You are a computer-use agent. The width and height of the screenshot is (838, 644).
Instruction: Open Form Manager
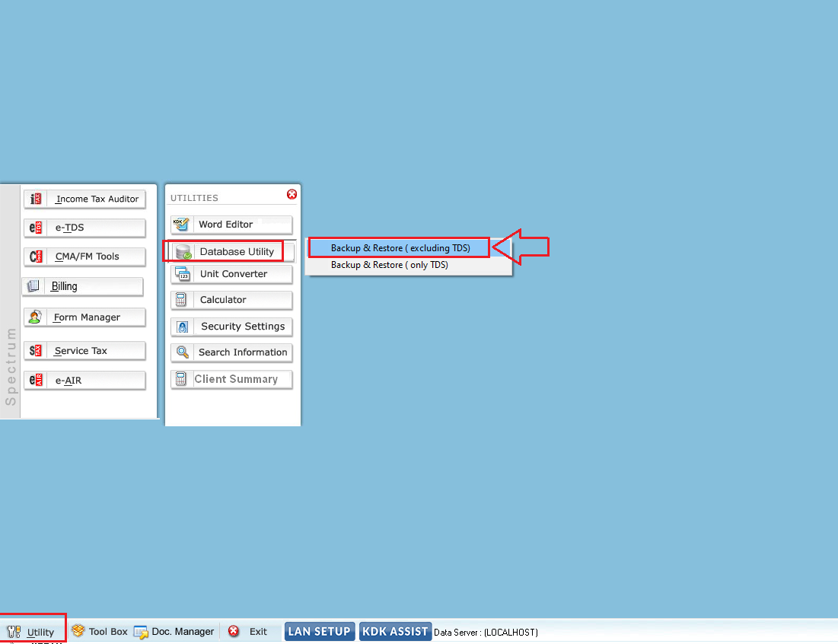click(x=84, y=317)
